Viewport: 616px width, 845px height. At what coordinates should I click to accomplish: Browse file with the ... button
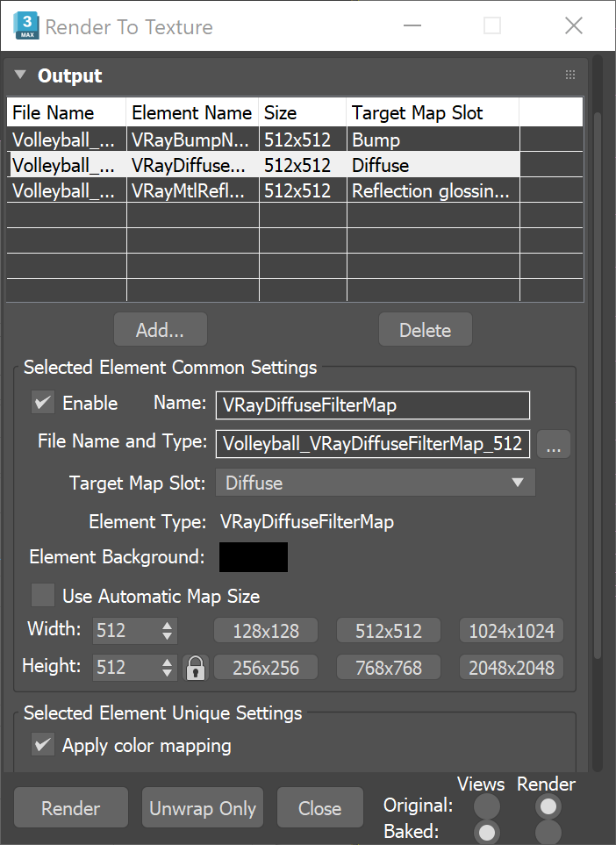point(554,444)
